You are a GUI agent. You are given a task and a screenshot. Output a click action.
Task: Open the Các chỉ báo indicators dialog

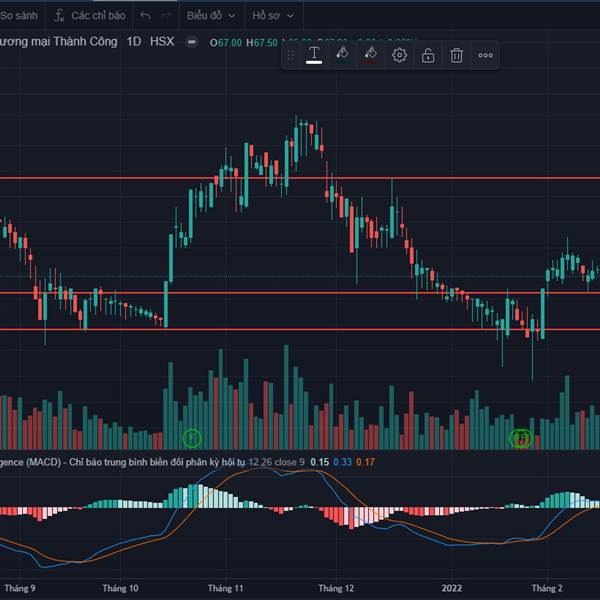[98, 16]
